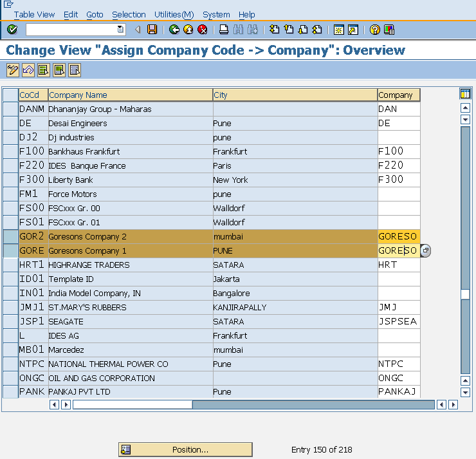The height and width of the screenshot is (459, 476).
Task: Click the Find Next binoculars icon
Action: click(253, 30)
